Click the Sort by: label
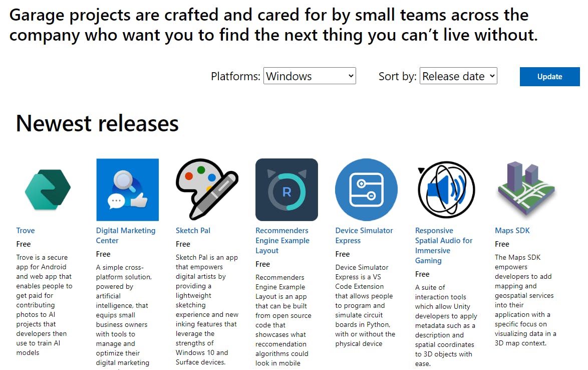The height and width of the screenshot is (370, 588). pos(398,76)
